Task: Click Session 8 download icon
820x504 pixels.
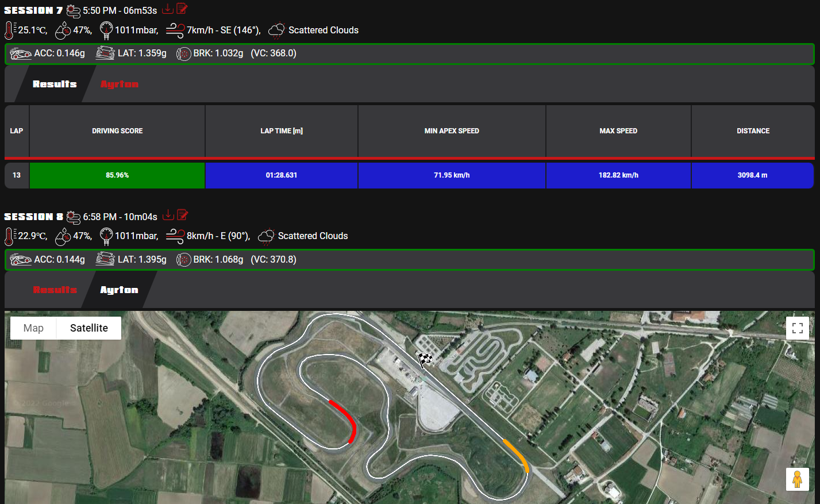Action: pos(168,215)
